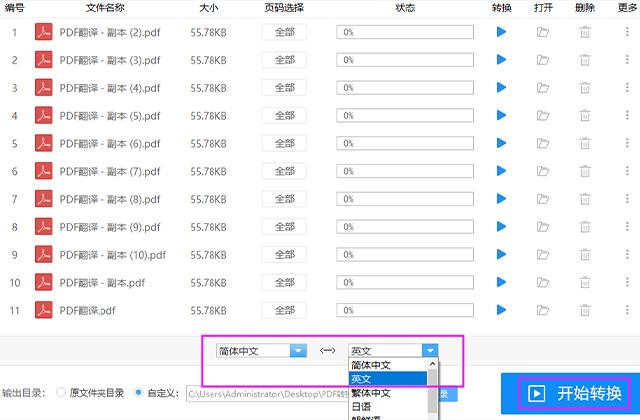The width and height of the screenshot is (640, 420).
Task: Click language list scrollbar up arrow
Action: pyautogui.click(x=432, y=363)
